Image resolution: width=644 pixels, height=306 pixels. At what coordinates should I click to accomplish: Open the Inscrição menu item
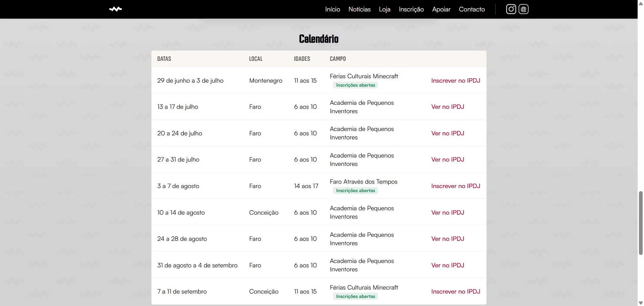411,9
